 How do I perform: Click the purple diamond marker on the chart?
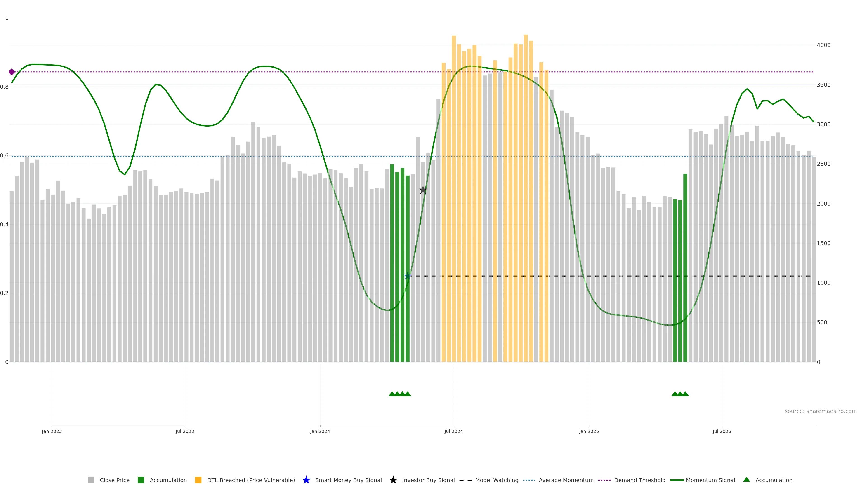(12, 72)
